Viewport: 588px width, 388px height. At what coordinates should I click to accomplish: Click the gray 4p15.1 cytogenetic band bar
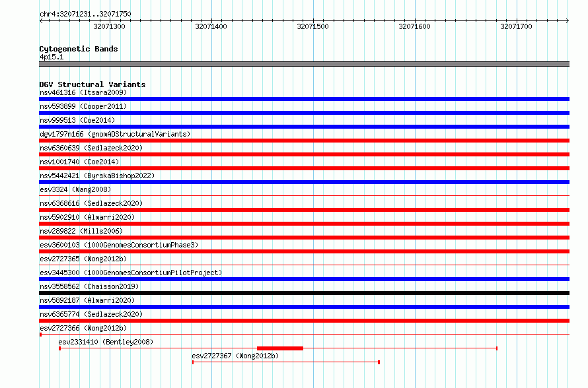[304, 64]
